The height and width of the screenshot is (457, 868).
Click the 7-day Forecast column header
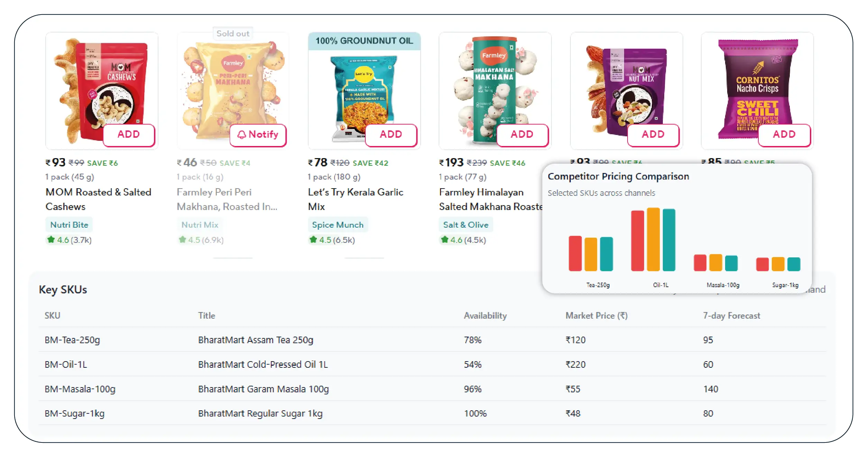[x=731, y=316]
